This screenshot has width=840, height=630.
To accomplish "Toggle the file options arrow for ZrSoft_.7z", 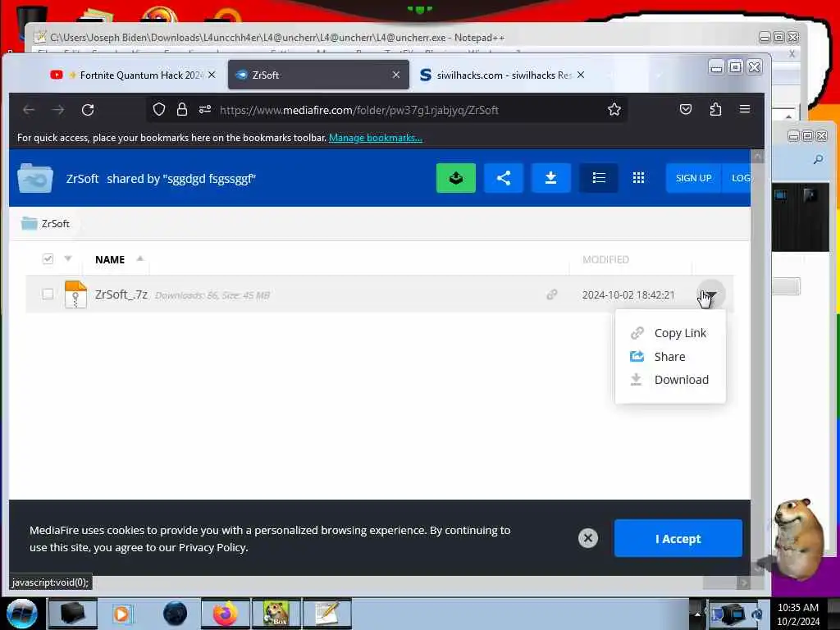I will pyautogui.click(x=711, y=294).
